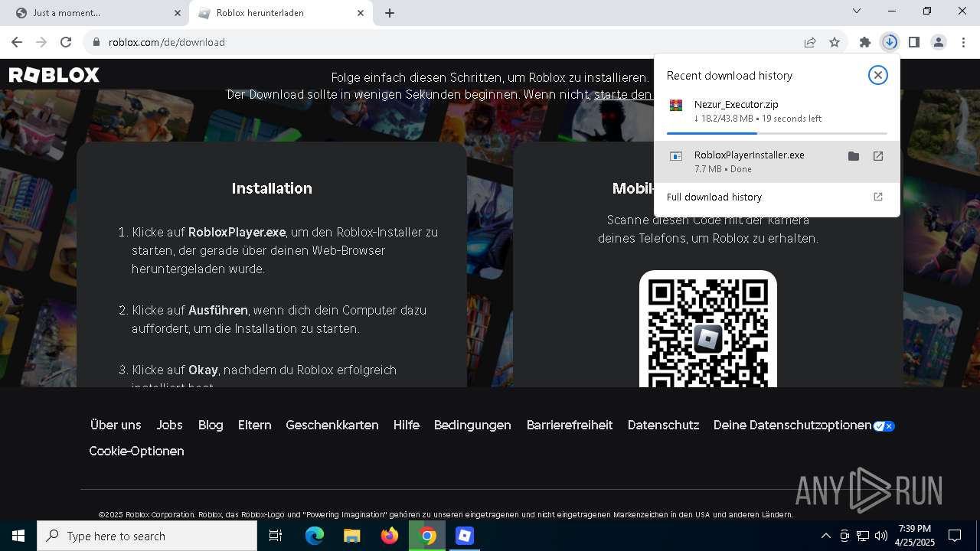The image size is (980, 551).
Task: Open the Roblox app on the taskbar
Action: pyautogui.click(x=465, y=536)
